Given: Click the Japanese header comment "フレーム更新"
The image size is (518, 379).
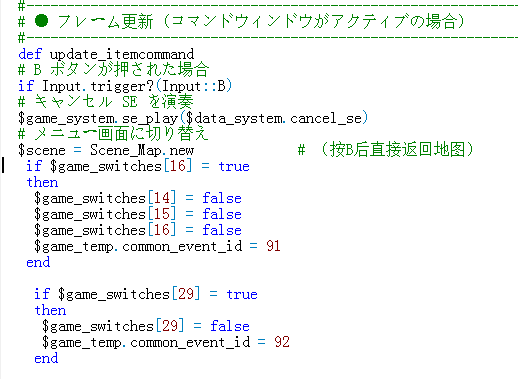Looking at the screenshot, I should click(106, 22).
